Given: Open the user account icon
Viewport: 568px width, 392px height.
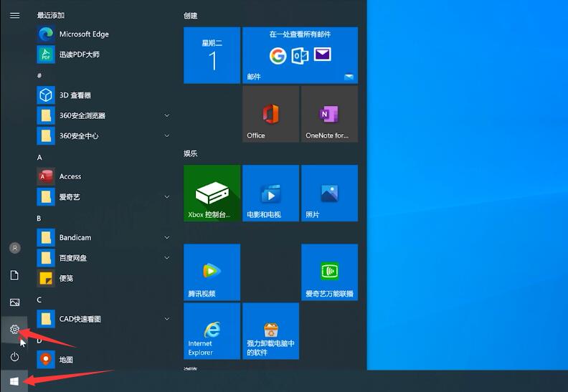Looking at the screenshot, I should (14, 248).
